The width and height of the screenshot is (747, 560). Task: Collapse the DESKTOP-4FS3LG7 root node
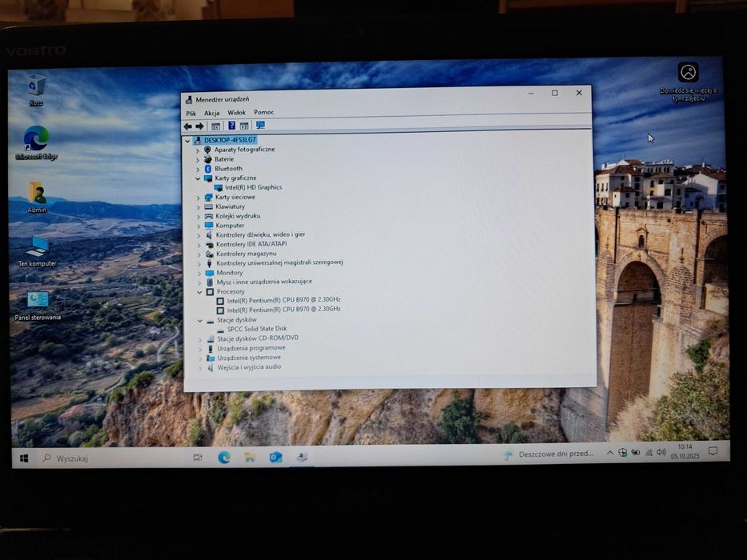pyautogui.click(x=187, y=141)
